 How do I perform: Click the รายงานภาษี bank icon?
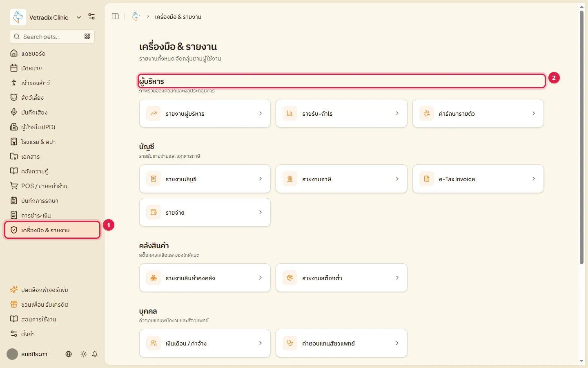tap(290, 179)
